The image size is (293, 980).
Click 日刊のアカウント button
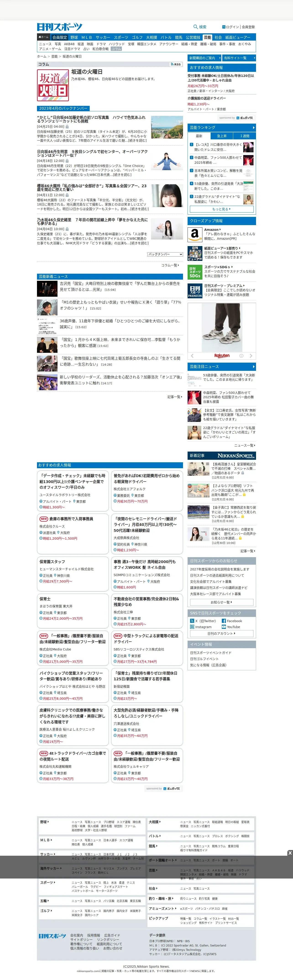pos(222,633)
